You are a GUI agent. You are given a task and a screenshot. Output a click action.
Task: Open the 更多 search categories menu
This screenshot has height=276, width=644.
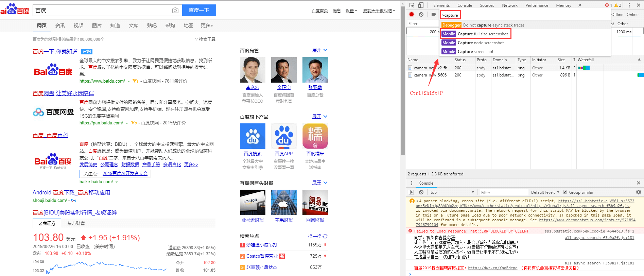coord(207,25)
